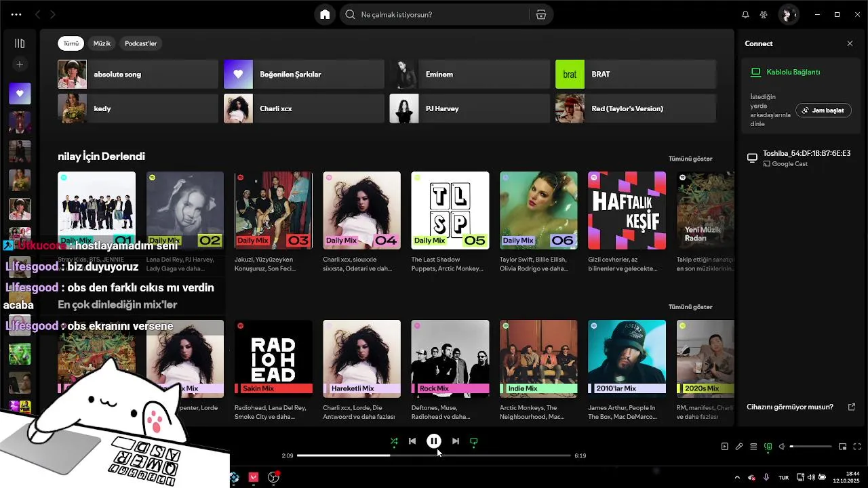This screenshot has height=488, width=868.
Task: Open the 2010'lar Mix card
Action: 627,371
